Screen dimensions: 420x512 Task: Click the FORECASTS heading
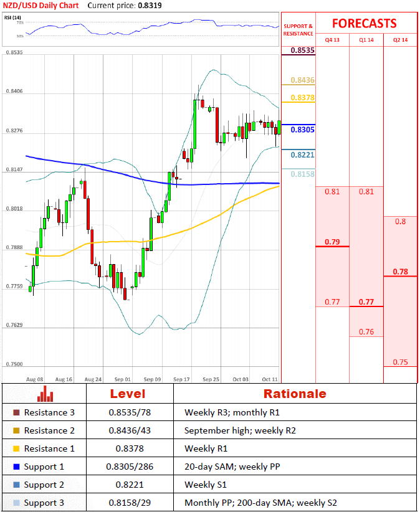[364, 24]
